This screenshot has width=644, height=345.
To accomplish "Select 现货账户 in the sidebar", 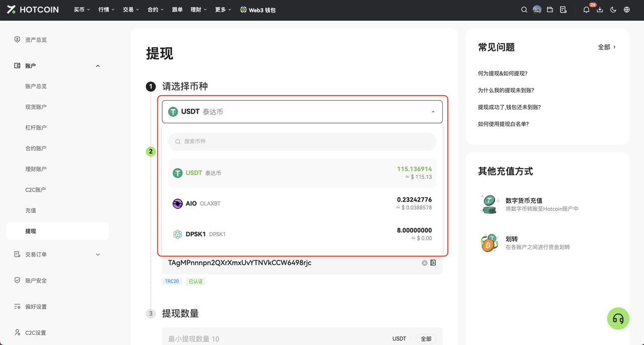I will click(x=36, y=107).
